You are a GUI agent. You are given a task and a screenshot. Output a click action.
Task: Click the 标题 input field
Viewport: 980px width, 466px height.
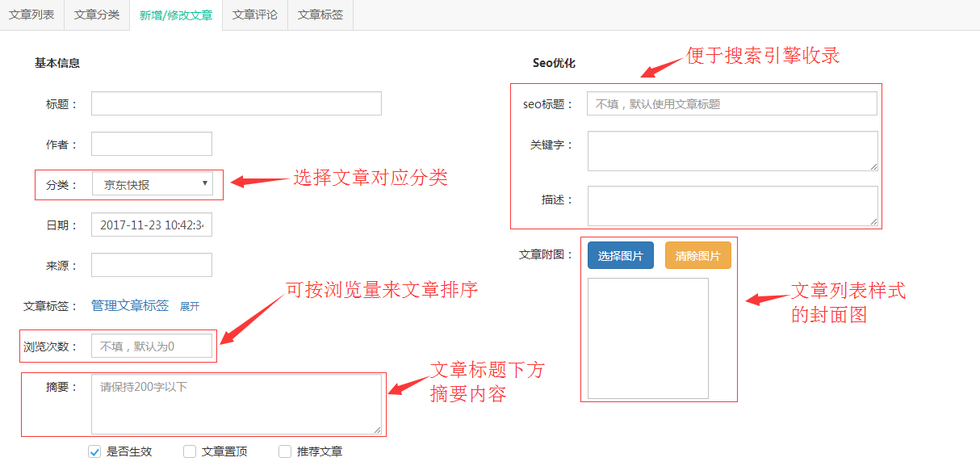[236, 104]
